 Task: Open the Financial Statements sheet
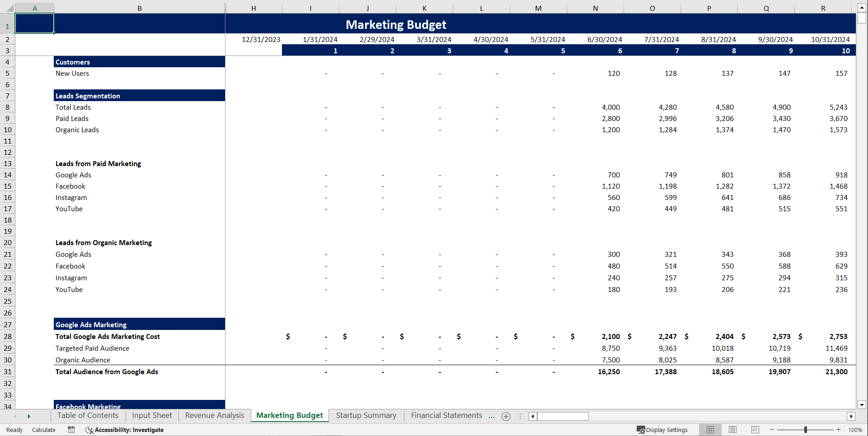tap(446, 415)
